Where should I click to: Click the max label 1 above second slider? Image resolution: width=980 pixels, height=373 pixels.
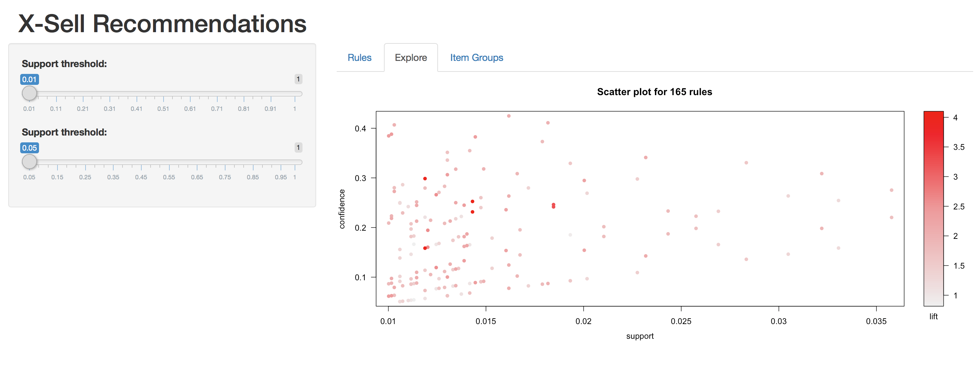tap(298, 148)
